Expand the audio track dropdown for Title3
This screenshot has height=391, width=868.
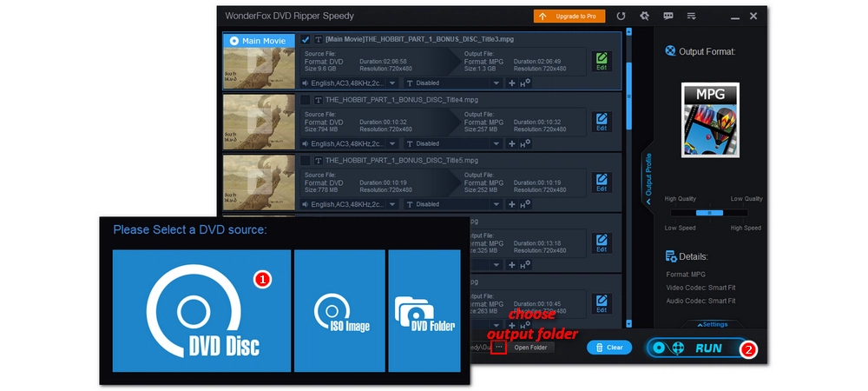pos(392,83)
